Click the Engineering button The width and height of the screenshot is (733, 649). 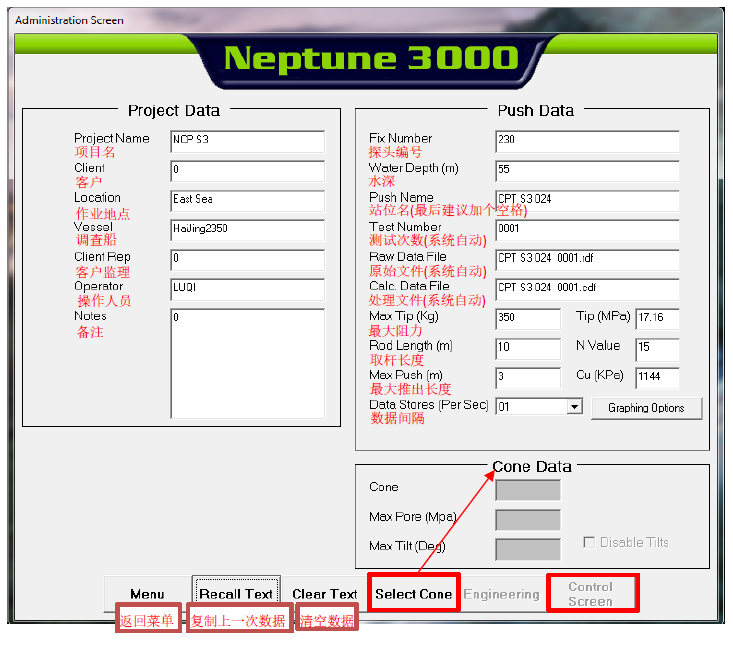click(x=502, y=594)
